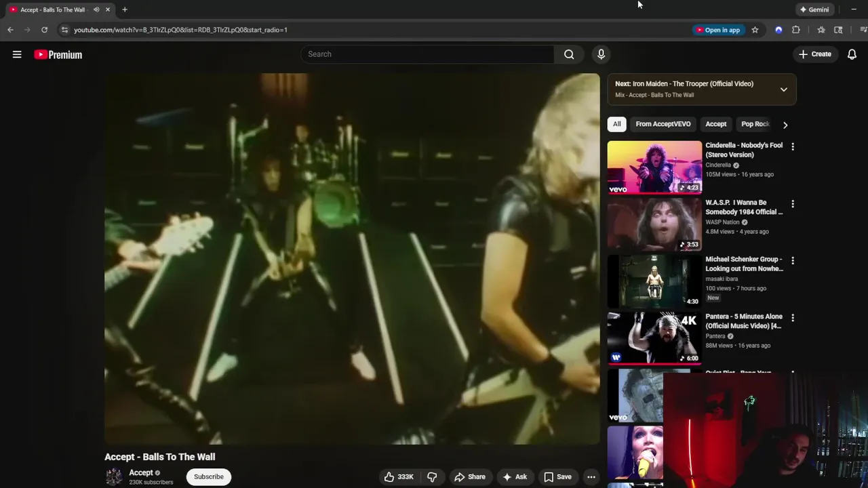868x488 pixels.
Task: Select the All filter chip
Action: point(616,124)
